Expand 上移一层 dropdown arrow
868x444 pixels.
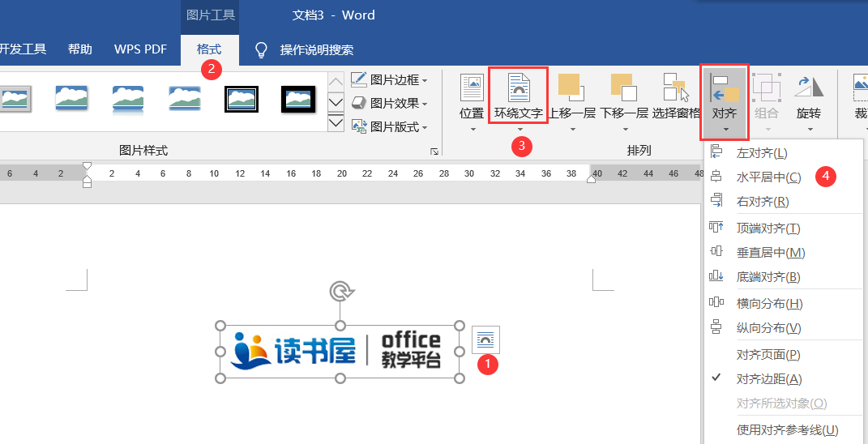(x=572, y=130)
